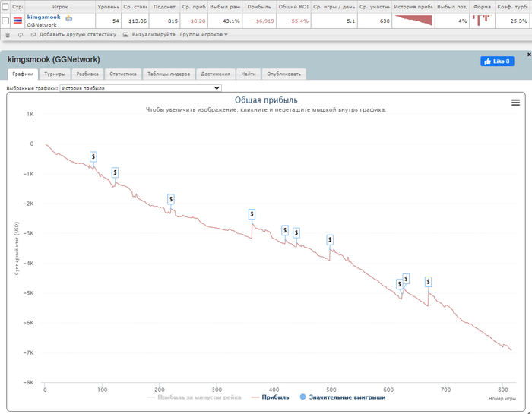Viewport: 532px width, 414px height.
Task: Click the GGNetwork label under player name
Action: (x=42, y=25)
